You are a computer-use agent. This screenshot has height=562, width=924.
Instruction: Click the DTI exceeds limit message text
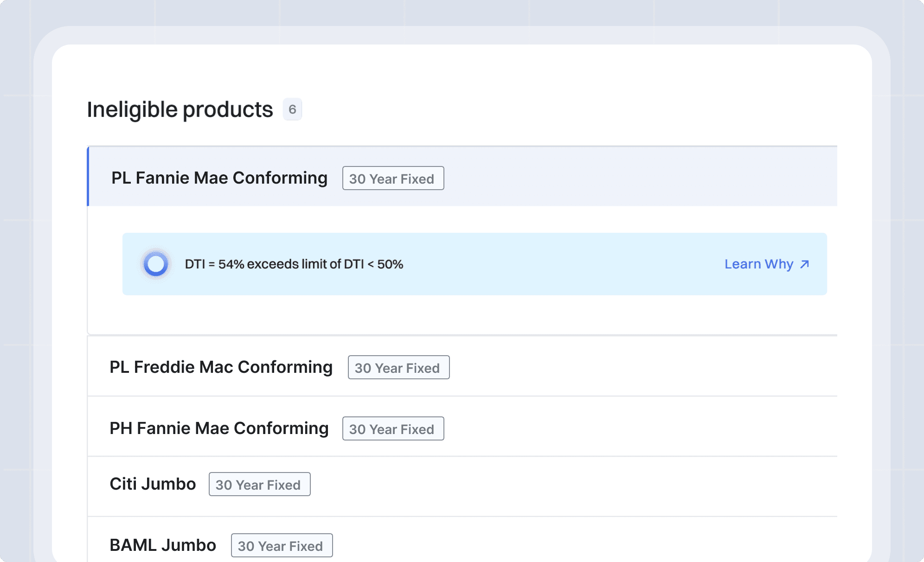click(x=294, y=264)
